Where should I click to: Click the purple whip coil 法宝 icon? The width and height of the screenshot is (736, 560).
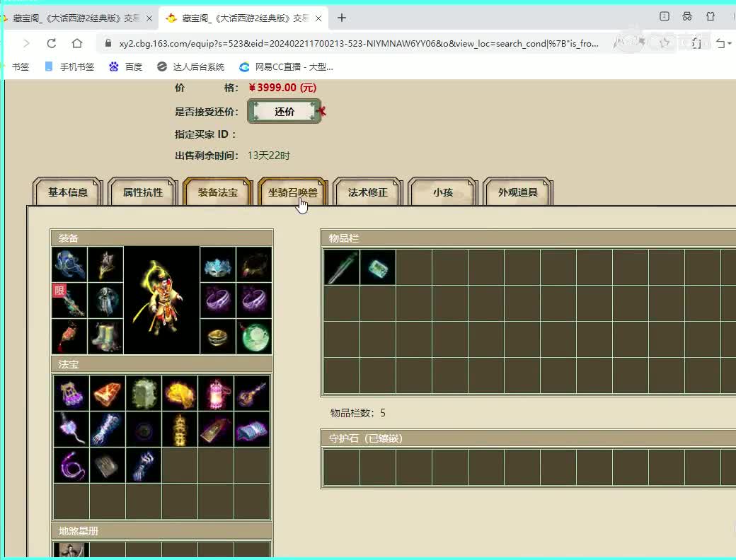(x=71, y=465)
